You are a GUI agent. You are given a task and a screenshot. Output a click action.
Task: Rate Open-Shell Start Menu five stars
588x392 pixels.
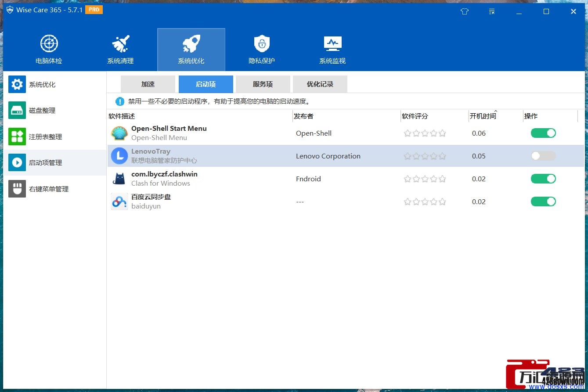(442, 133)
